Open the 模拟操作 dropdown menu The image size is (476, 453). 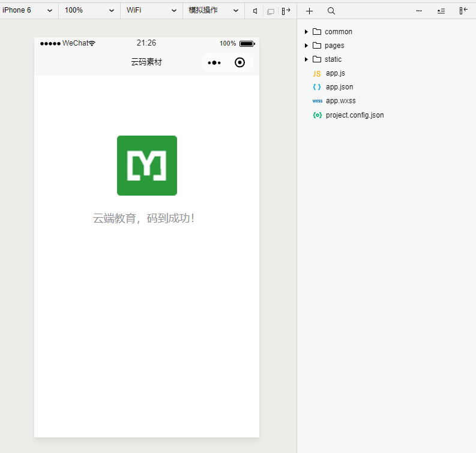[x=213, y=10]
